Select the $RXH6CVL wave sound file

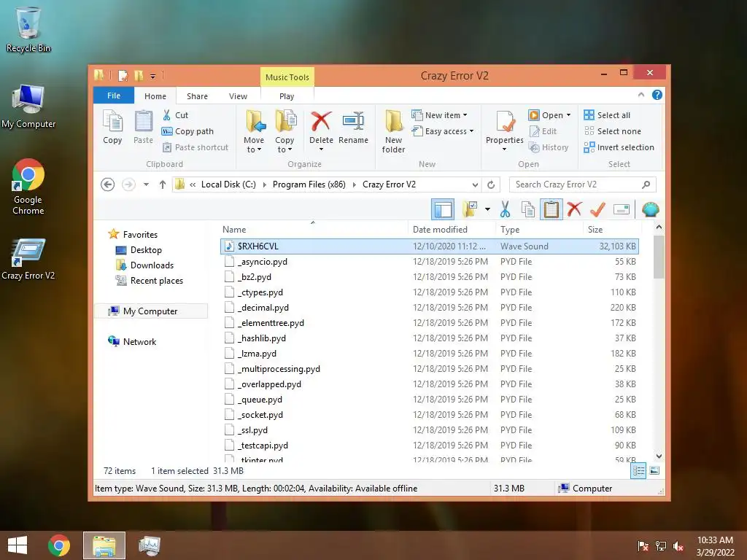coord(429,246)
